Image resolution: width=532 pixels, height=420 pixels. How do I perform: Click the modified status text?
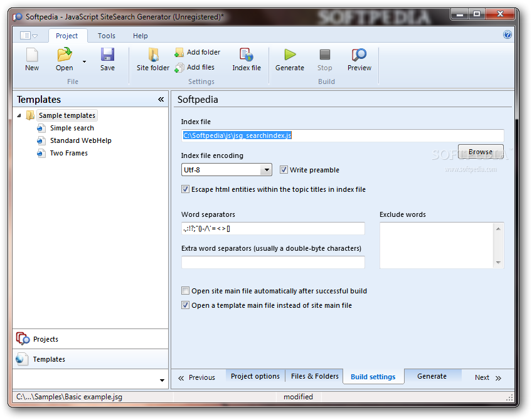298,397
